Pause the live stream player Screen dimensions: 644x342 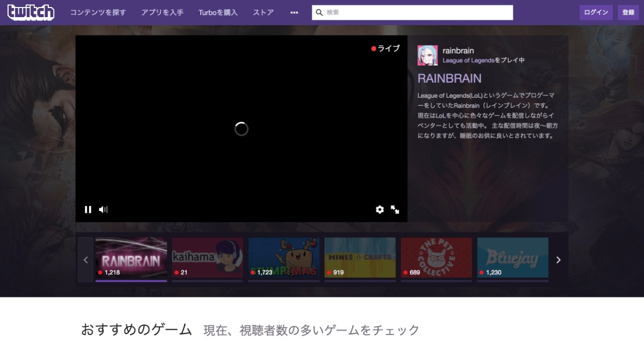88,209
